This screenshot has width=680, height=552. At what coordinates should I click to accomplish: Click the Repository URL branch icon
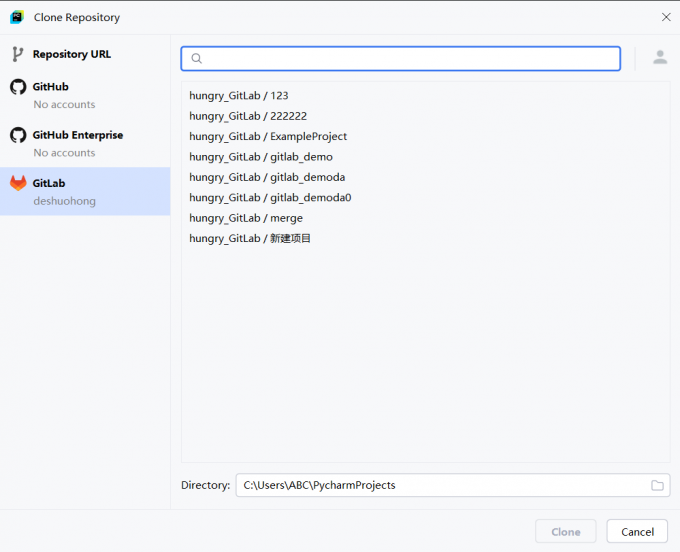click(18, 54)
